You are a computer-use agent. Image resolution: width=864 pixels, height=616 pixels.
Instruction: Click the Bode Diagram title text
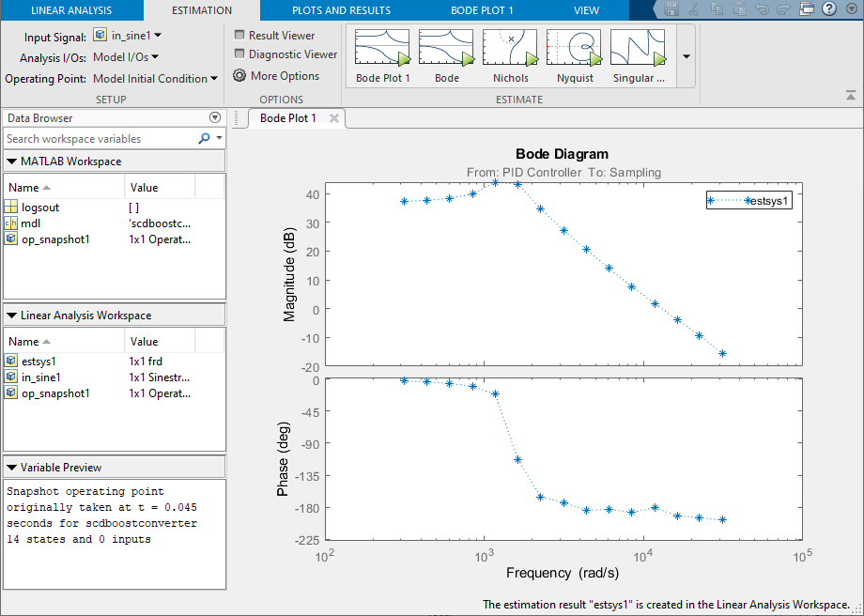pyautogui.click(x=562, y=154)
